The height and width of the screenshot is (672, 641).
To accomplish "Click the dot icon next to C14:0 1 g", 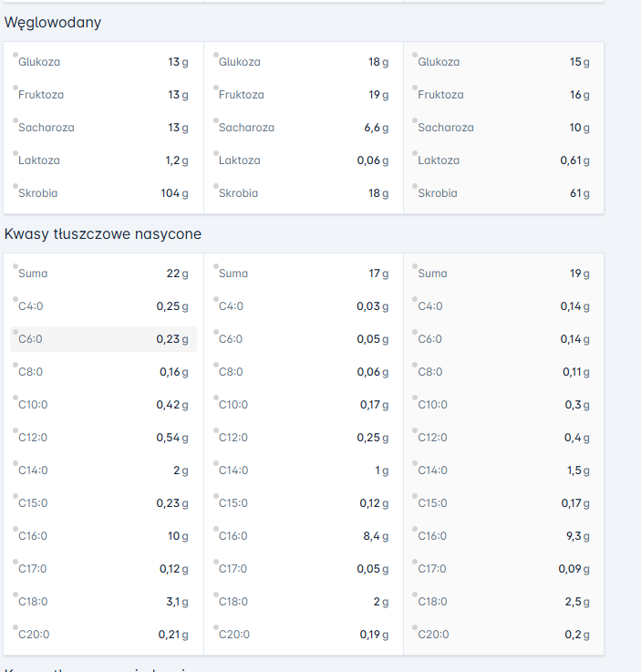I will click(216, 462).
